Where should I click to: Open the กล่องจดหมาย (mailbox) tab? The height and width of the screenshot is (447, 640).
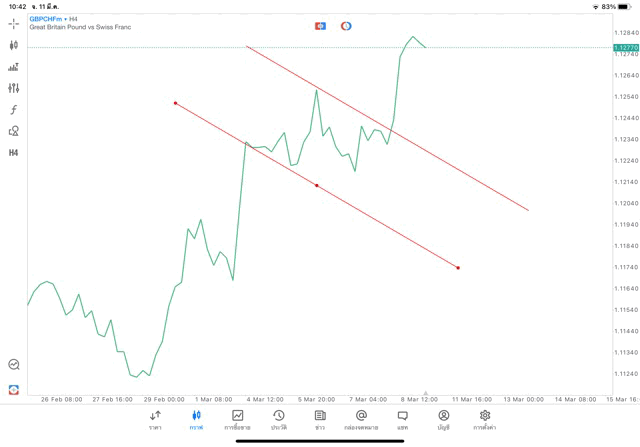[x=361, y=419]
